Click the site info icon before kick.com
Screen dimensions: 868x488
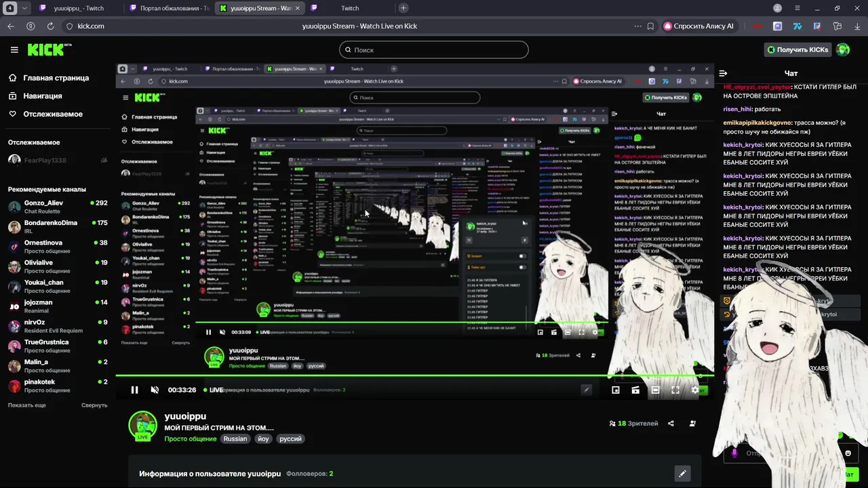[68, 26]
